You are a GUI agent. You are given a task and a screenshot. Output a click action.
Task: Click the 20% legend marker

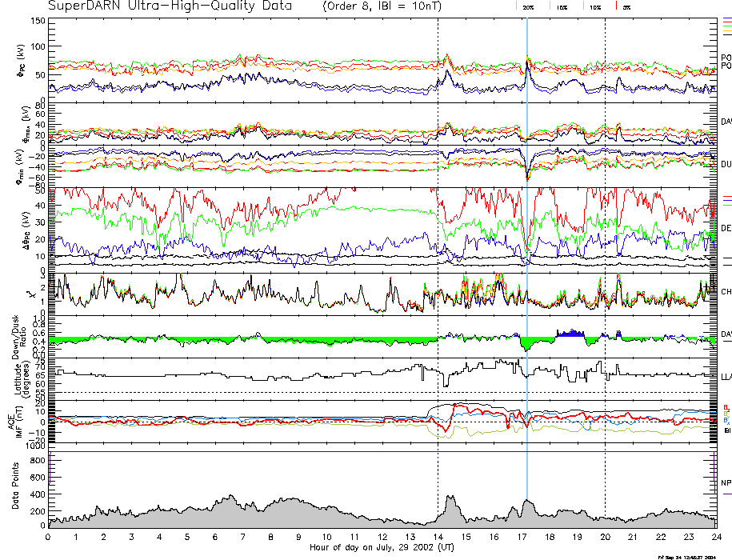coord(528,6)
